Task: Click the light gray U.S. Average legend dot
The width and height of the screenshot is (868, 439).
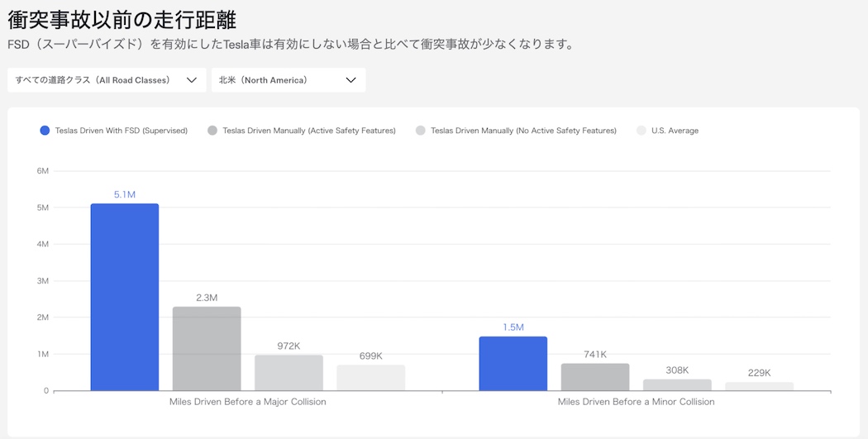Action: 641,131
